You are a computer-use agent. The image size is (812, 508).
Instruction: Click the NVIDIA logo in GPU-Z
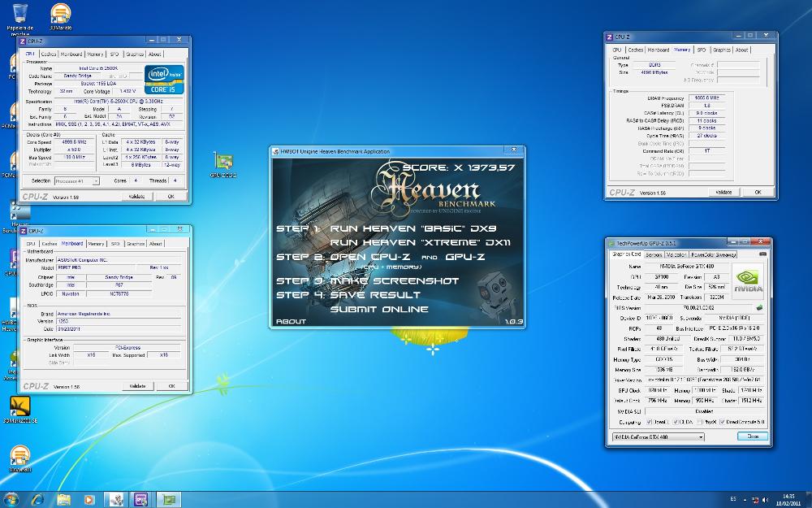click(x=747, y=281)
